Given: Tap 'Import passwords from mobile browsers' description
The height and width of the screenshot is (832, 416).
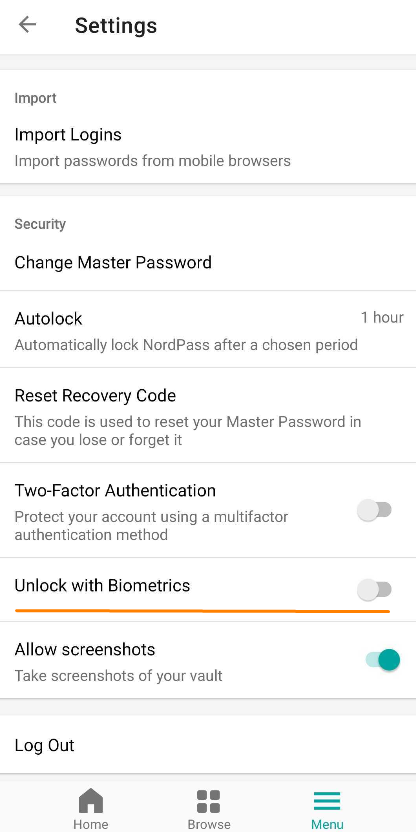Looking at the screenshot, I should click(x=152, y=161).
